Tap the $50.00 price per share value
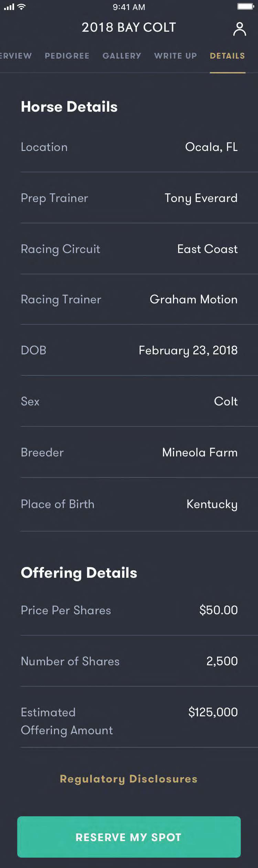 click(x=218, y=610)
